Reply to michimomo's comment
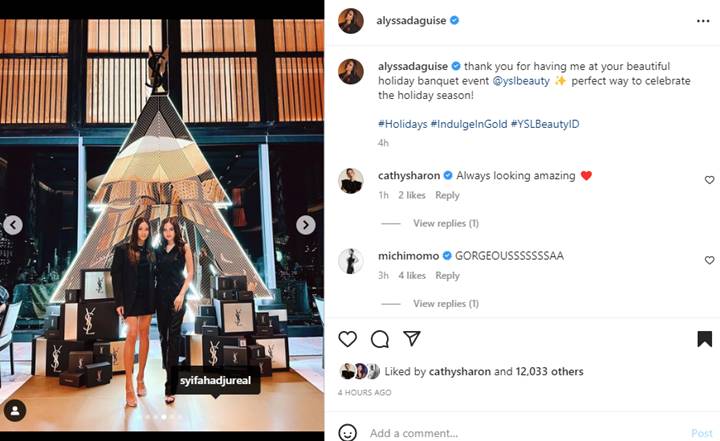720x441 pixels. tap(447, 276)
